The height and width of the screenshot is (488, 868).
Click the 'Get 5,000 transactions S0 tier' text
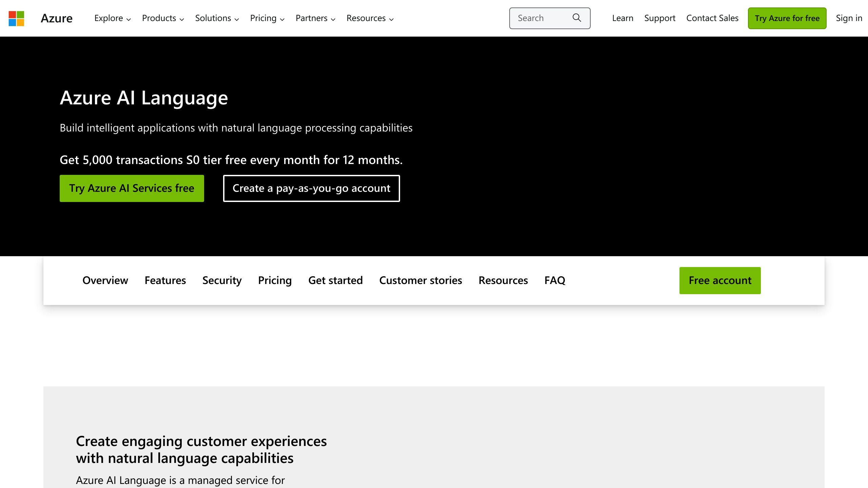(x=231, y=160)
